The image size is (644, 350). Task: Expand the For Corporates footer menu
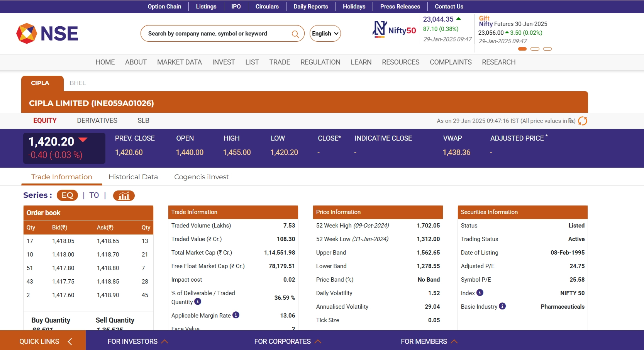pyautogui.click(x=287, y=342)
